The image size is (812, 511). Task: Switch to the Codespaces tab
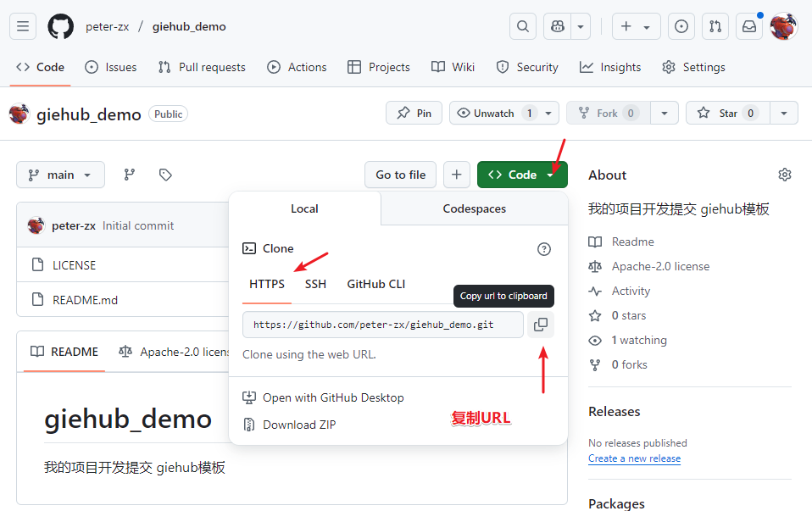474,208
